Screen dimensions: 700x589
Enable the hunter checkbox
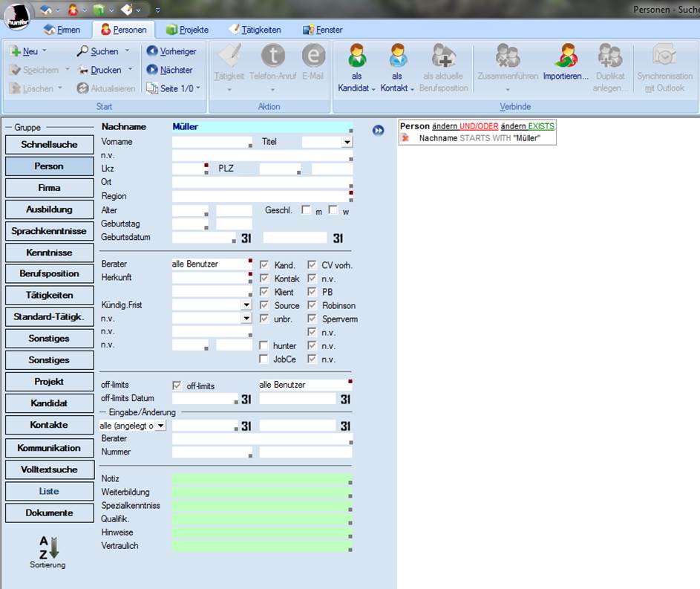264,345
